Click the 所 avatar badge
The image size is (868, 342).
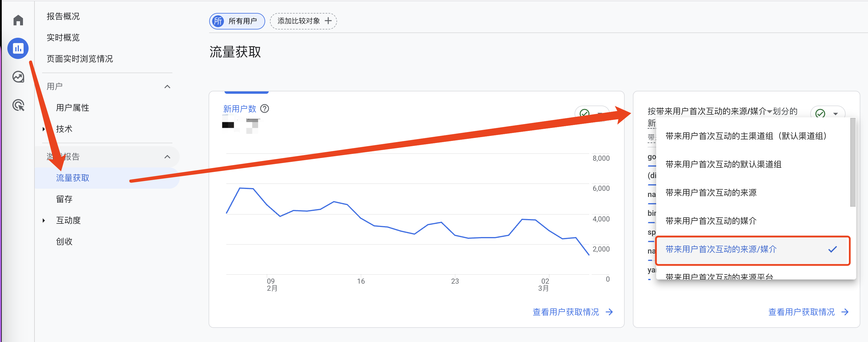click(218, 21)
